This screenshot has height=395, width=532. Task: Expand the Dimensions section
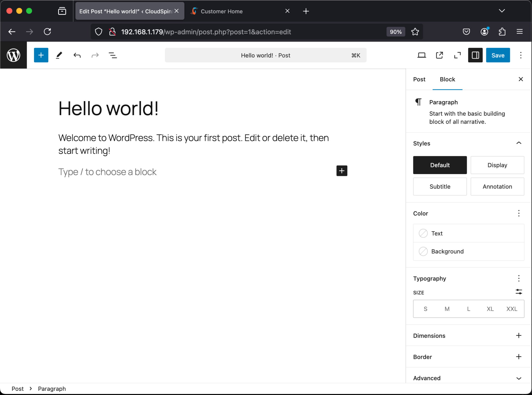518,335
